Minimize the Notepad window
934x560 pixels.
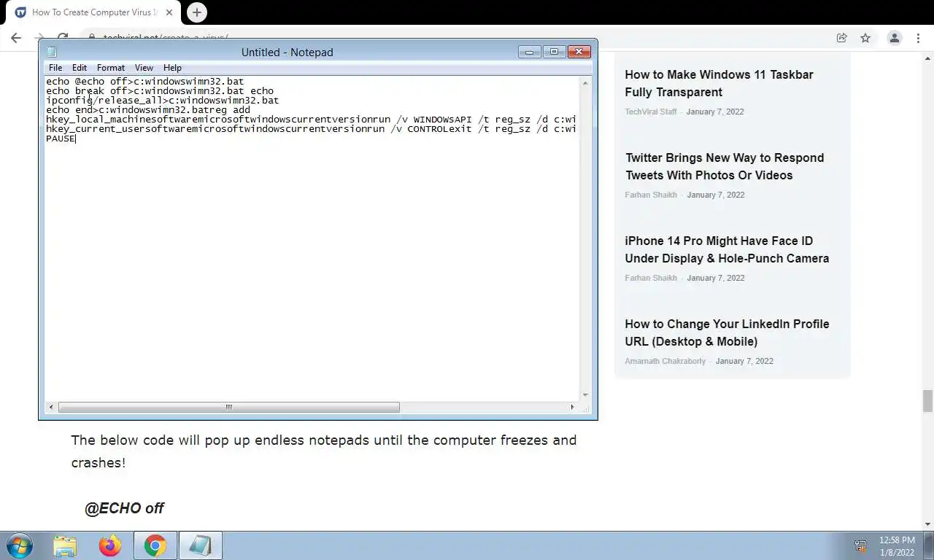(x=529, y=52)
